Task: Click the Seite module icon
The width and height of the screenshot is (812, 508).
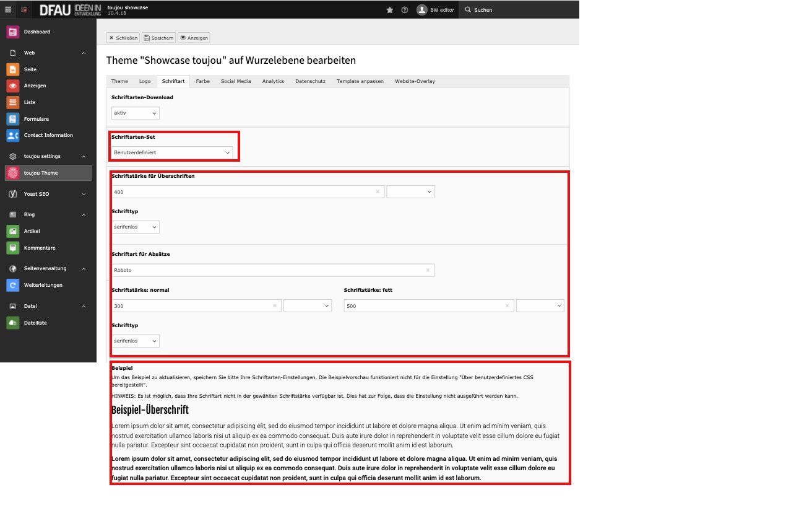Action: [x=12, y=69]
